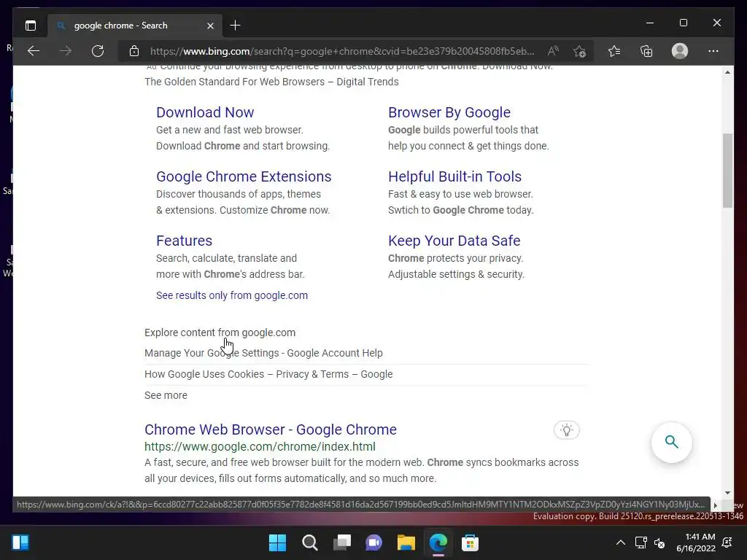The height and width of the screenshot is (560, 747).
Task: Go back to the previous page
Action: pos(34,51)
